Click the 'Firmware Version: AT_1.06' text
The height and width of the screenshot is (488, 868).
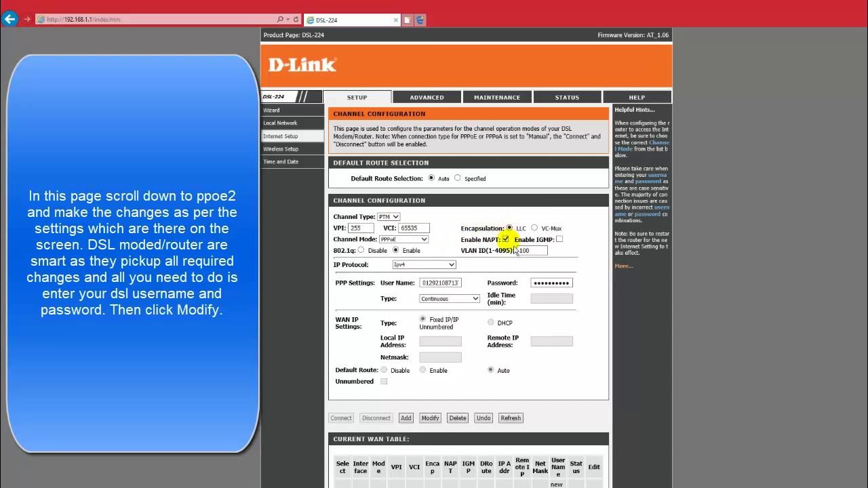click(x=633, y=35)
